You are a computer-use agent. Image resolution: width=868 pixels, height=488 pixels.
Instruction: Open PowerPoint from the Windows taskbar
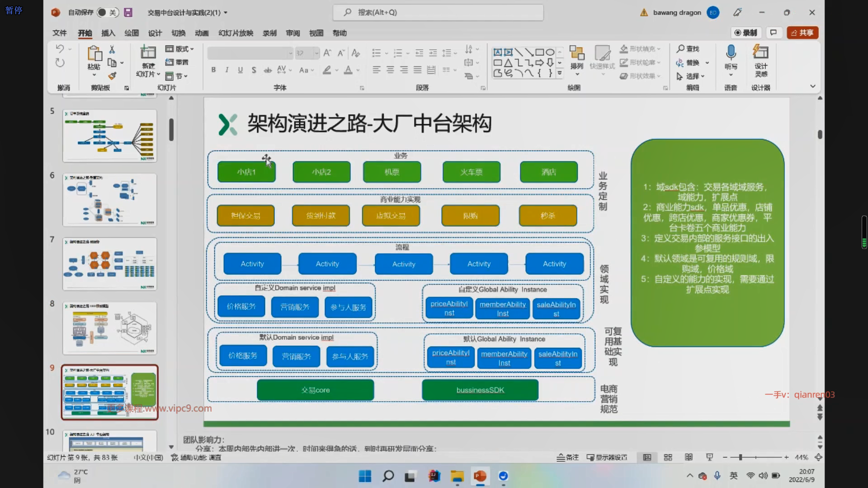coord(480,476)
